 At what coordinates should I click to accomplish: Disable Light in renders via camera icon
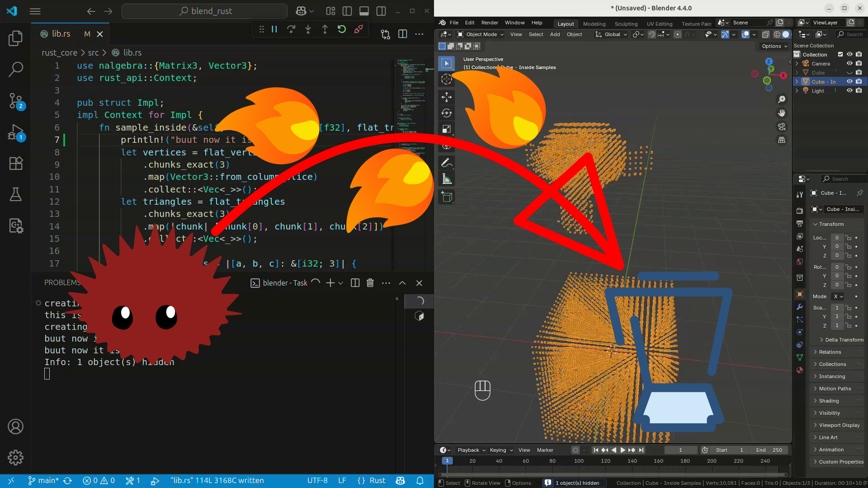pos(859,90)
